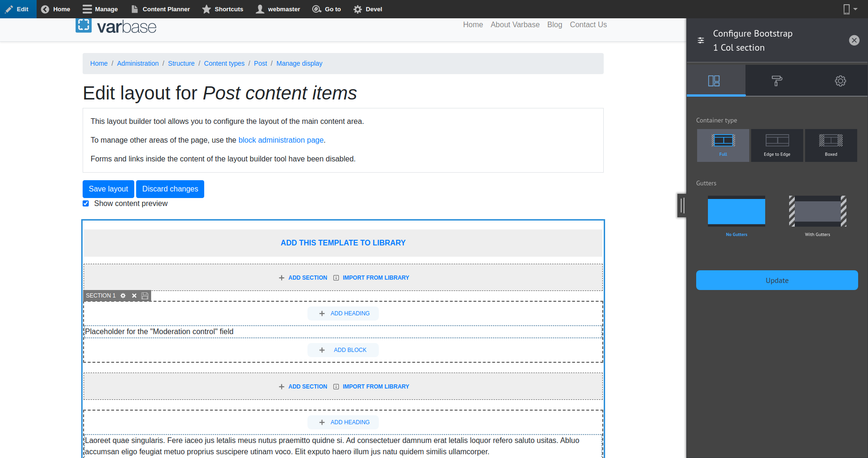Image resolution: width=868 pixels, height=458 pixels.
Task: Open Section 1 configure gear icon
Action: tap(123, 296)
